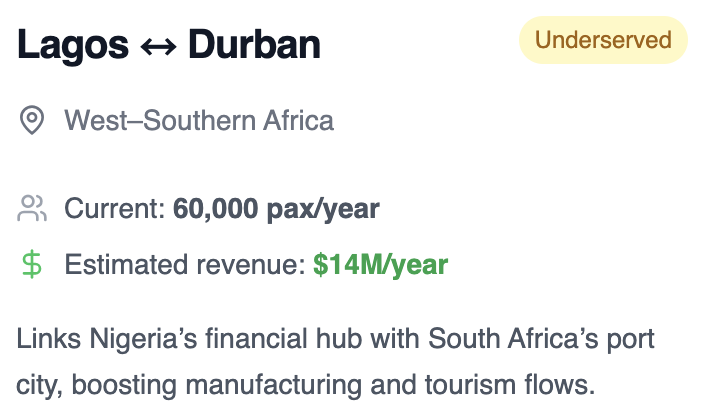Select the West–Southern Africa region label
The image size is (708, 412).
coord(199,120)
